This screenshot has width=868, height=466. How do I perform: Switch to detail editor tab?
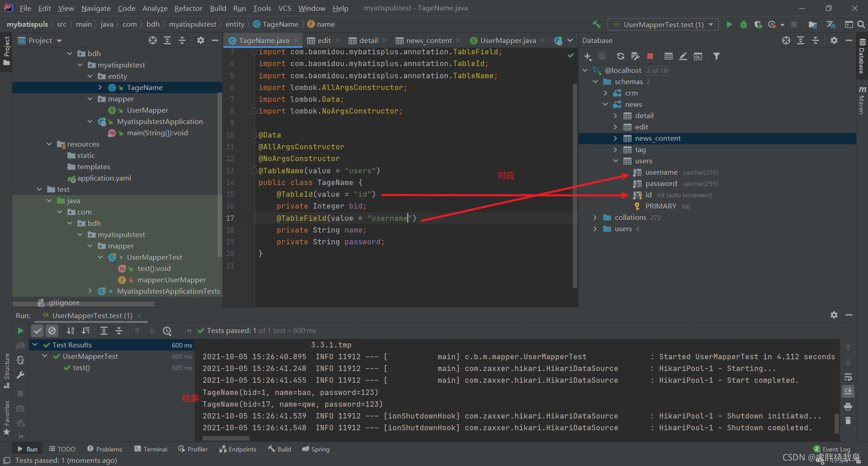click(368, 40)
